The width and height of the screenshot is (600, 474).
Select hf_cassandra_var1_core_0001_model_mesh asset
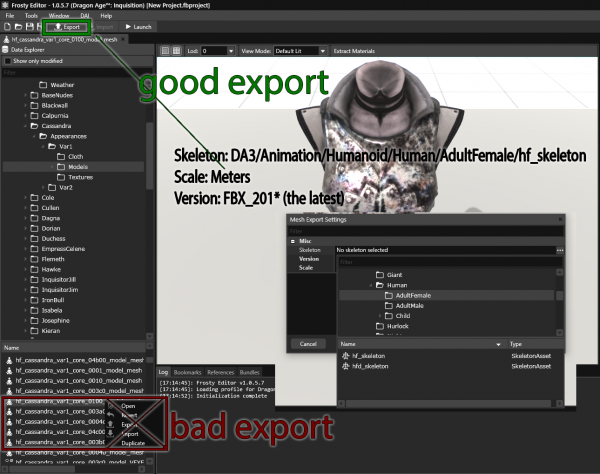pos(74,370)
